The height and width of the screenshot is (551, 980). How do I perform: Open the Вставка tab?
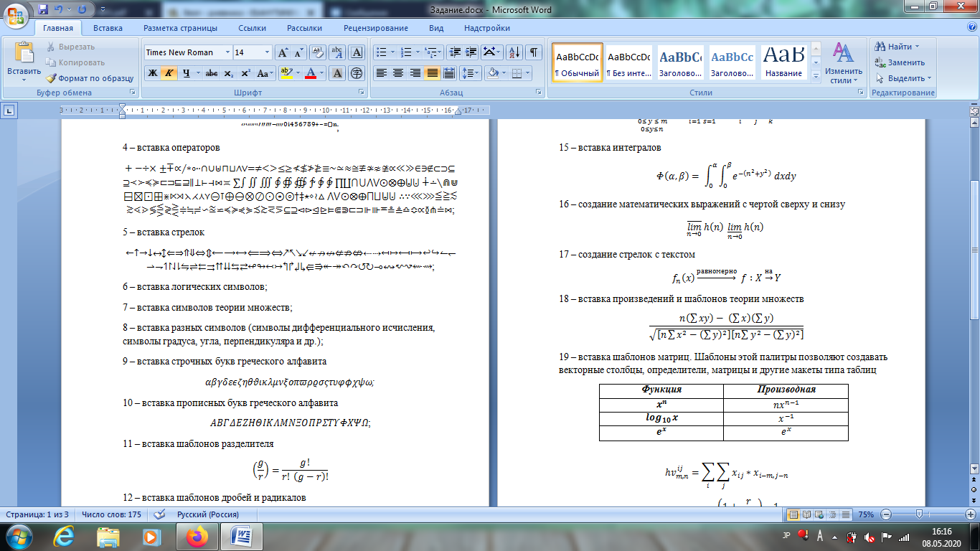click(108, 28)
